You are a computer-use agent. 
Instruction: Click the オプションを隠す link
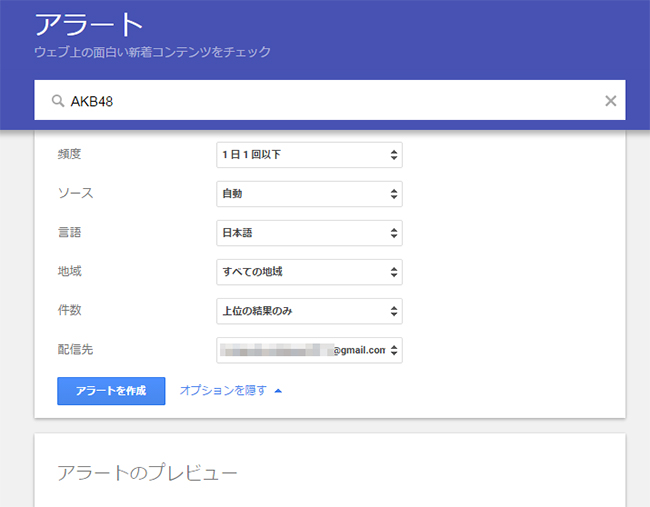click(x=223, y=391)
